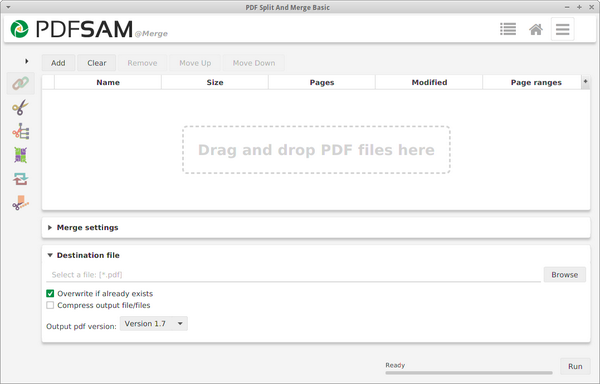Click the Ready progress bar

469,372
